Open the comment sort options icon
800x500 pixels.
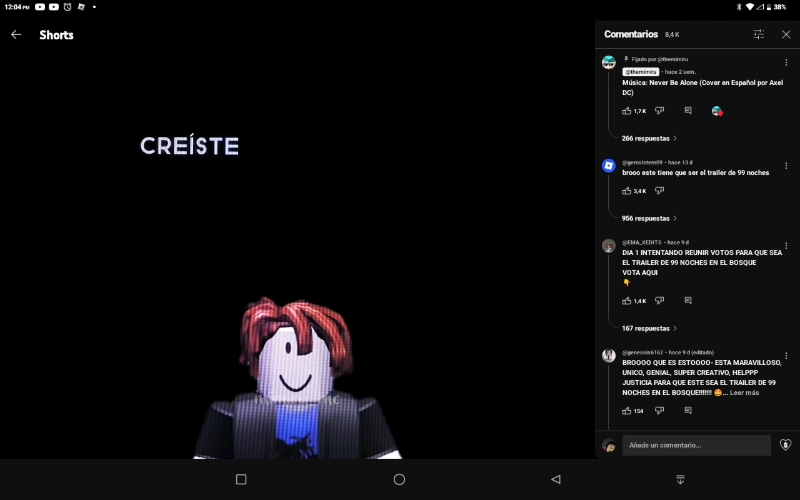click(759, 34)
